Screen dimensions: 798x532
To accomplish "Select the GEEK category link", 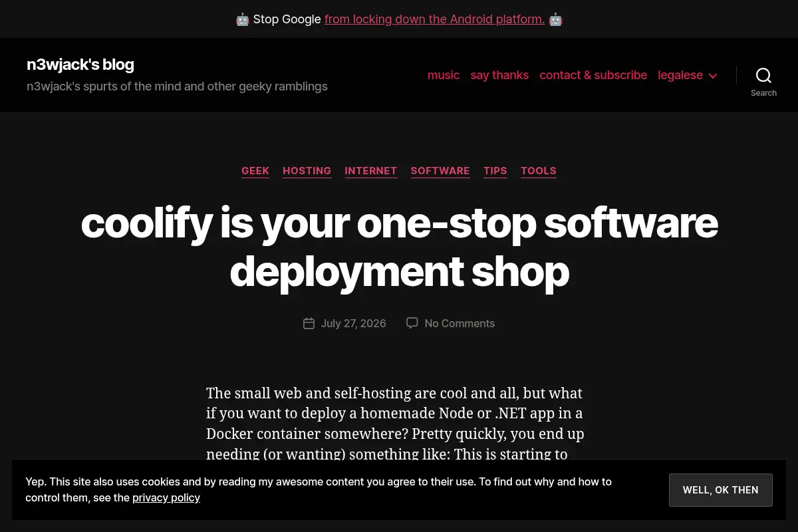I will 255,171.
